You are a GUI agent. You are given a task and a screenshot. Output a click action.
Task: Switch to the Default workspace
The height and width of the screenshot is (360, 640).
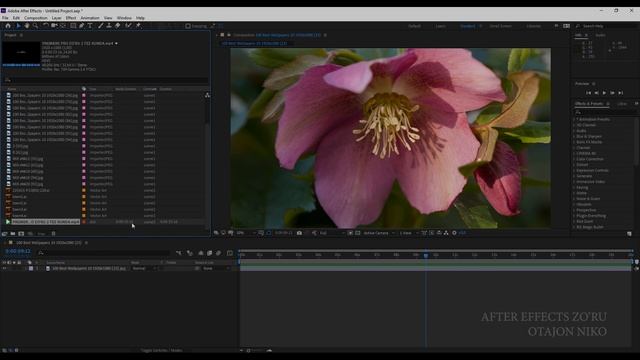click(414, 26)
